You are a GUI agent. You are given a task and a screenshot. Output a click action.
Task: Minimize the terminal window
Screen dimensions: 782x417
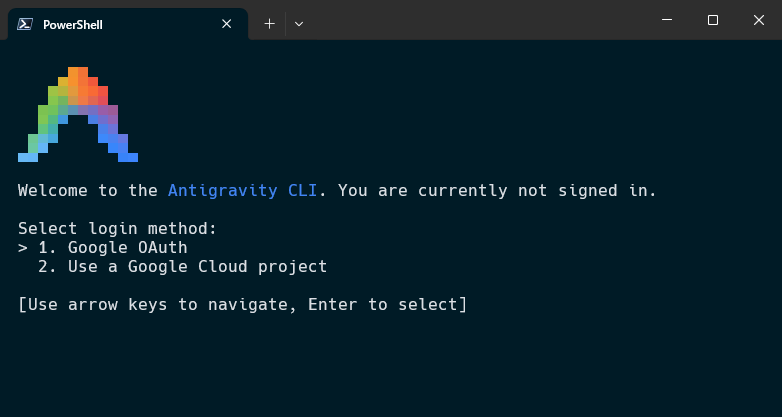tap(667, 20)
